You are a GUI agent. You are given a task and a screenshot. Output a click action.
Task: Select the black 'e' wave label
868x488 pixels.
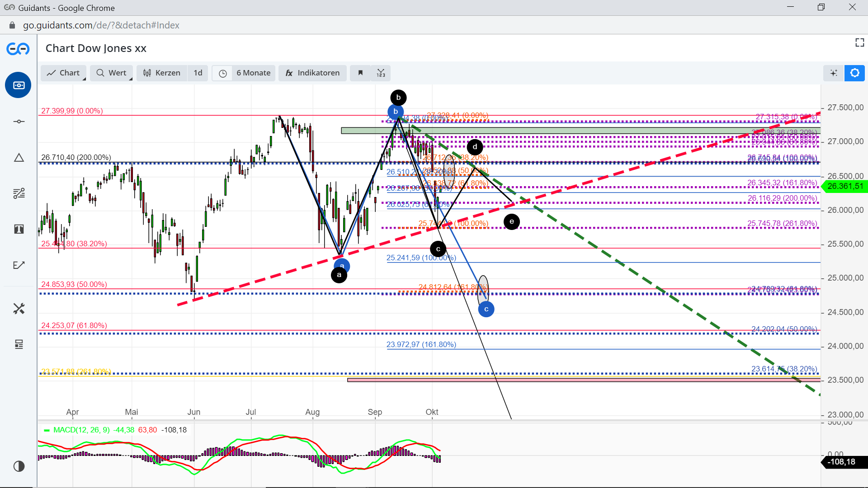511,221
